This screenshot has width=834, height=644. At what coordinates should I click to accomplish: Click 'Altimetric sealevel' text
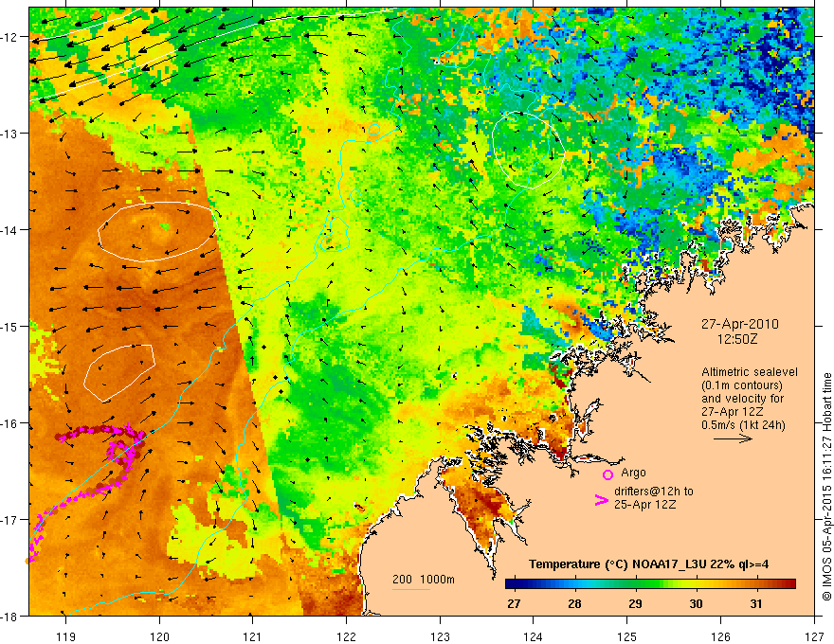click(x=750, y=372)
